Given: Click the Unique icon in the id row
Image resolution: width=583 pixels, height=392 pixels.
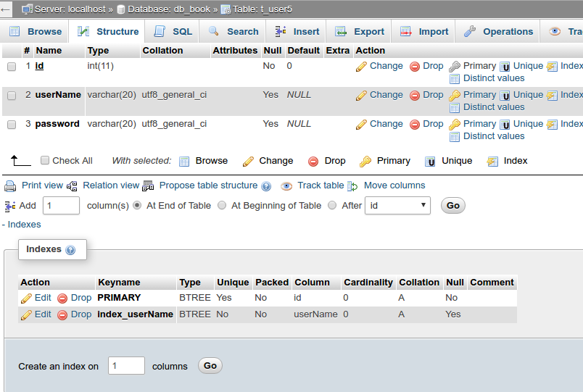Looking at the screenshot, I should point(505,66).
